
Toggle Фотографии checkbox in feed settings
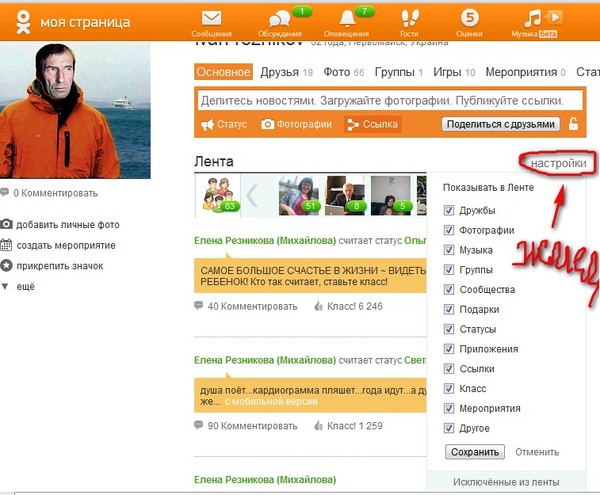(x=448, y=230)
